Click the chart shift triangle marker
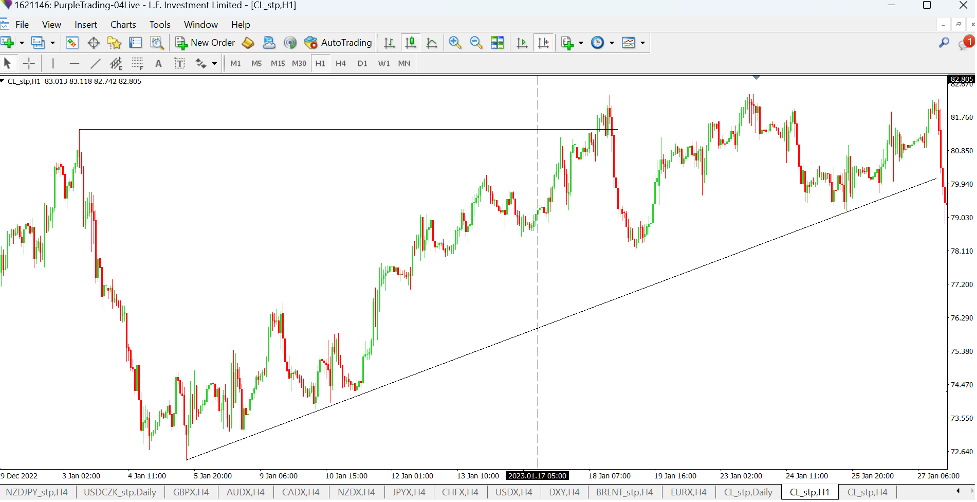The height and width of the screenshot is (502, 977). 756,78
